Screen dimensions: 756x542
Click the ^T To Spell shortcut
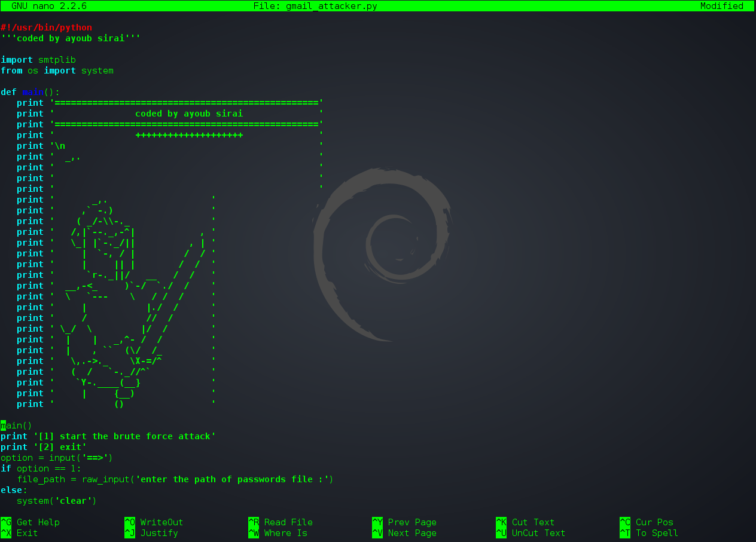(649, 533)
